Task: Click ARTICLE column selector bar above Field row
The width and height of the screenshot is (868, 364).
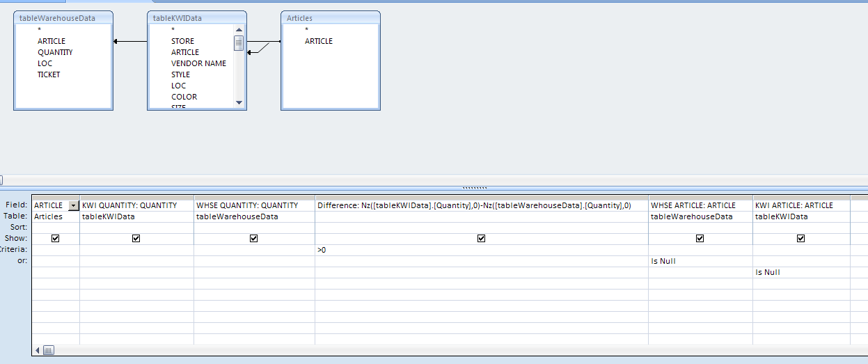Action: pyautogui.click(x=56, y=197)
